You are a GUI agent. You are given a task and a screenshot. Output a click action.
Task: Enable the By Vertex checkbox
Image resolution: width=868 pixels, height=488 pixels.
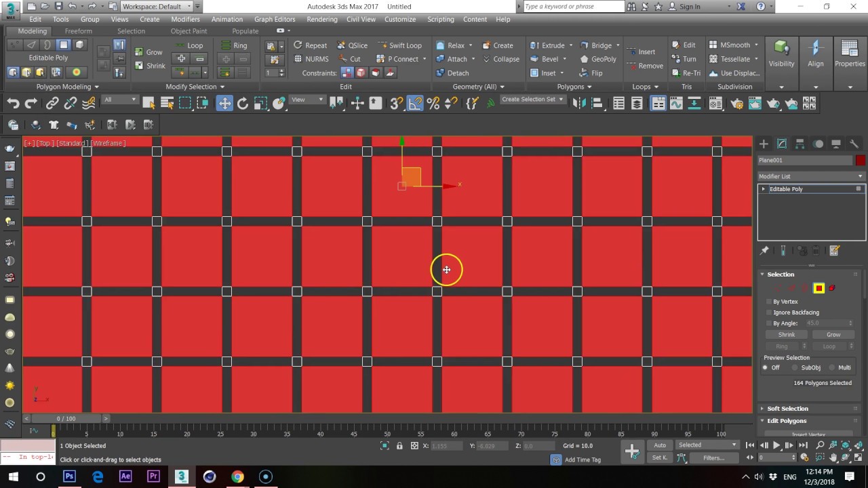coord(769,302)
